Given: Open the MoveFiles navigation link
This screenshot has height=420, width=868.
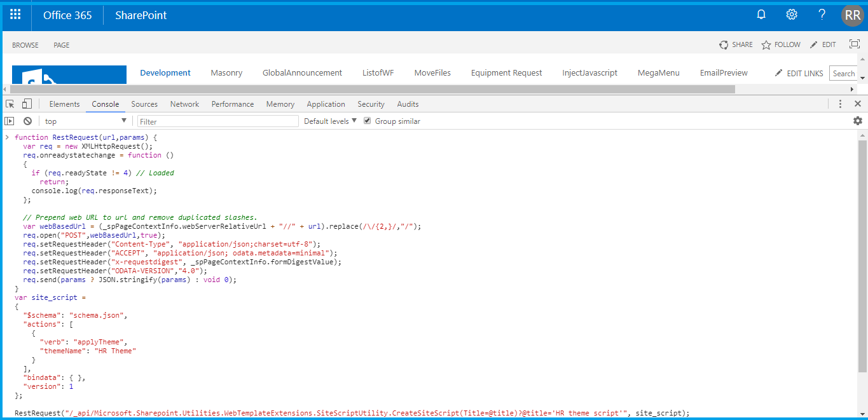Looking at the screenshot, I should point(432,73).
